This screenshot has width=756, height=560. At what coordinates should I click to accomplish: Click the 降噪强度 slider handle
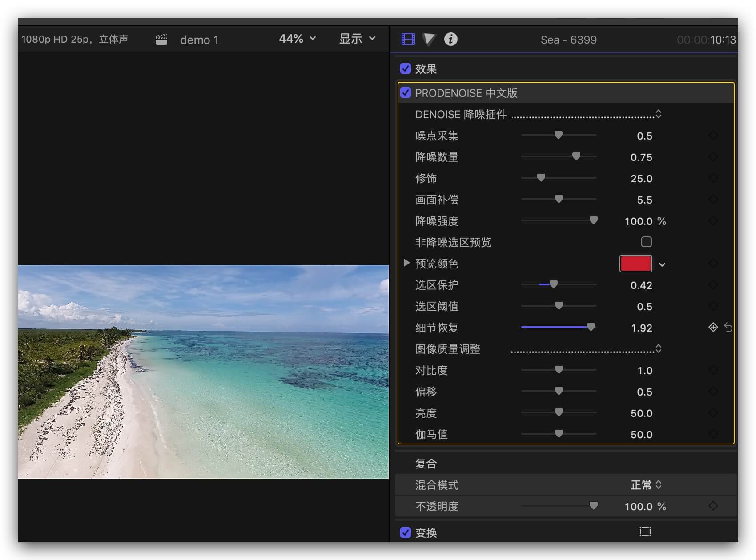(593, 220)
